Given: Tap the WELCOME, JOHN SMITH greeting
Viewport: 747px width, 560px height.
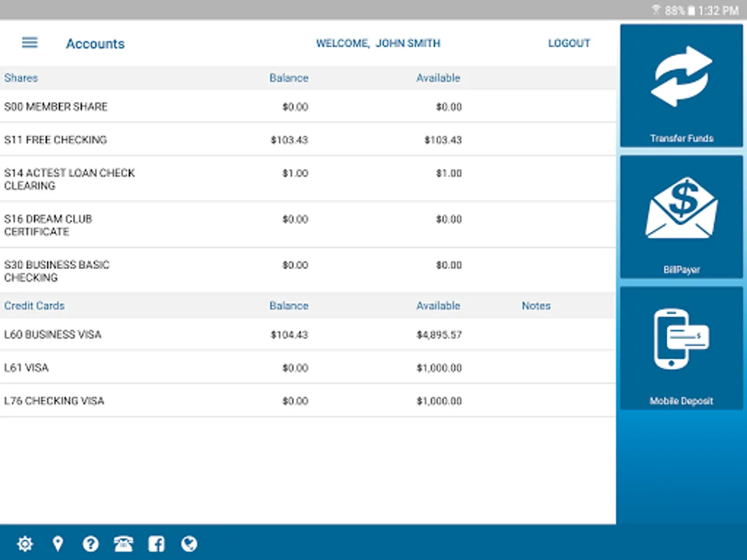Looking at the screenshot, I should [x=378, y=44].
